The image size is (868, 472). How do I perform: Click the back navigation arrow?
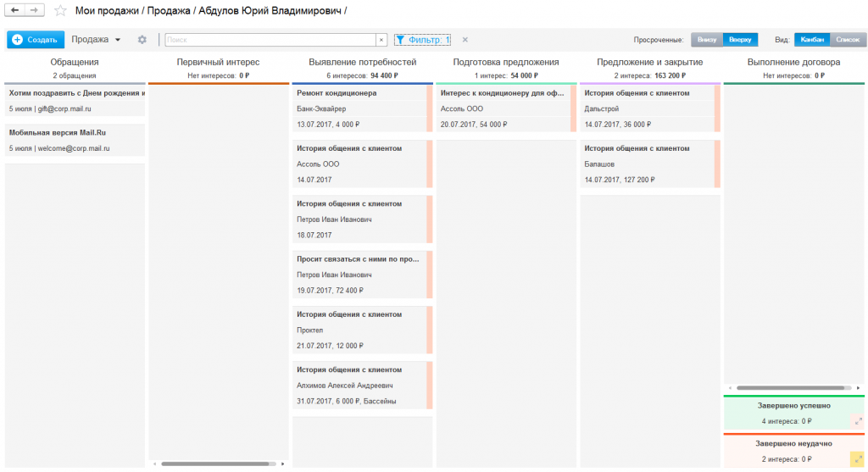pos(15,9)
